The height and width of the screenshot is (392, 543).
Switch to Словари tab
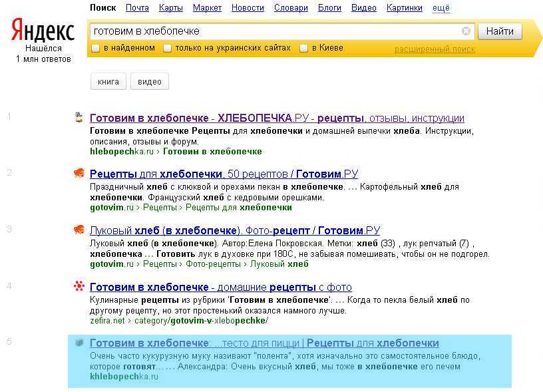291,7
